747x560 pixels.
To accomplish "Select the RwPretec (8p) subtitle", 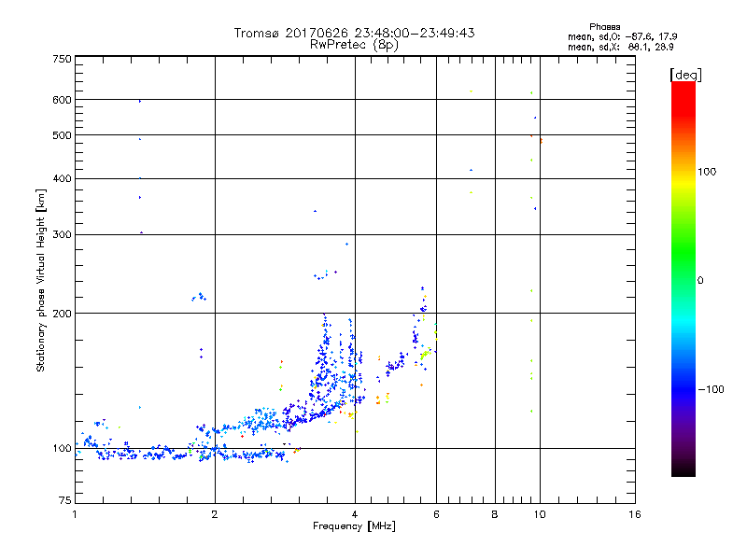I will tap(354, 44).
